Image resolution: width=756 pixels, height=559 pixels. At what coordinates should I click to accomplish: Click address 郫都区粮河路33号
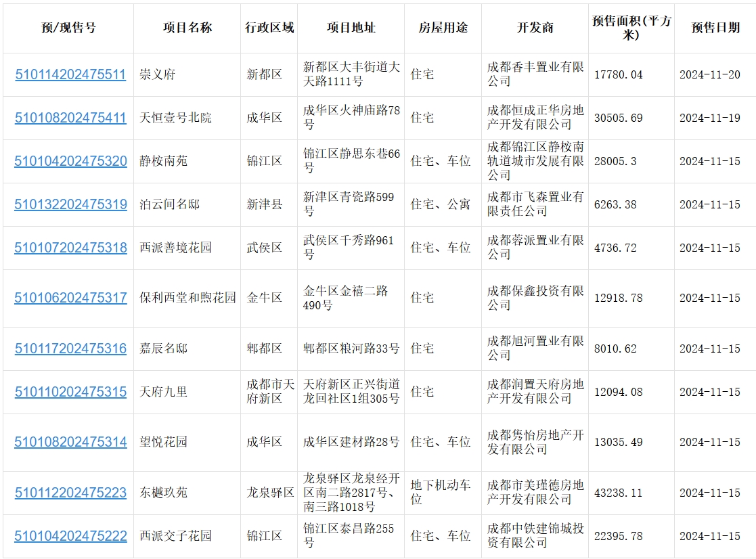tap(351, 349)
